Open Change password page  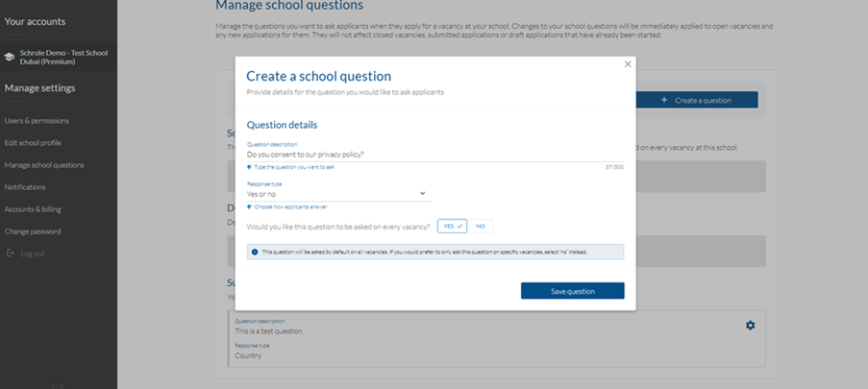(33, 231)
